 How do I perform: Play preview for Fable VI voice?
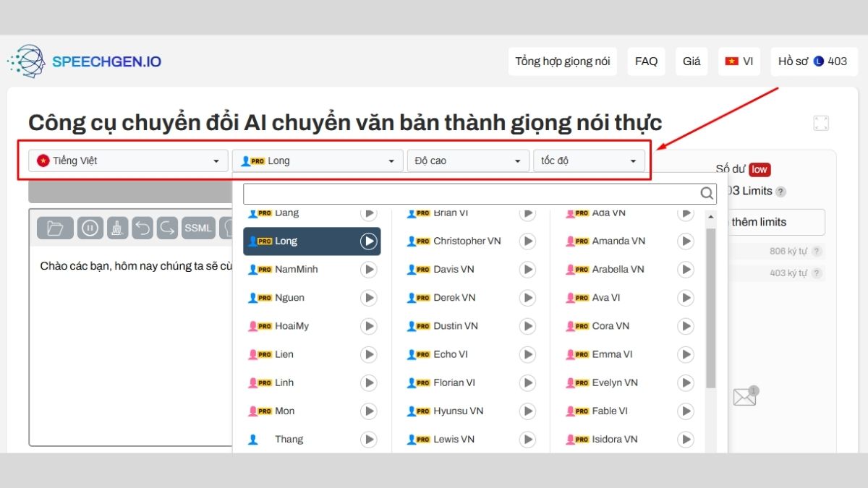686,411
